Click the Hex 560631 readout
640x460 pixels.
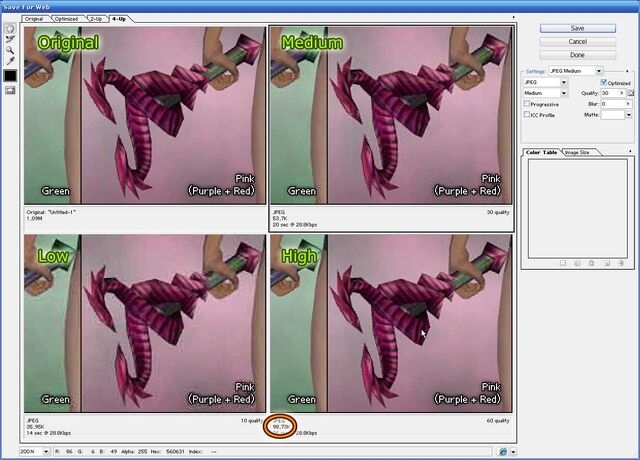(x=170, y=452)
